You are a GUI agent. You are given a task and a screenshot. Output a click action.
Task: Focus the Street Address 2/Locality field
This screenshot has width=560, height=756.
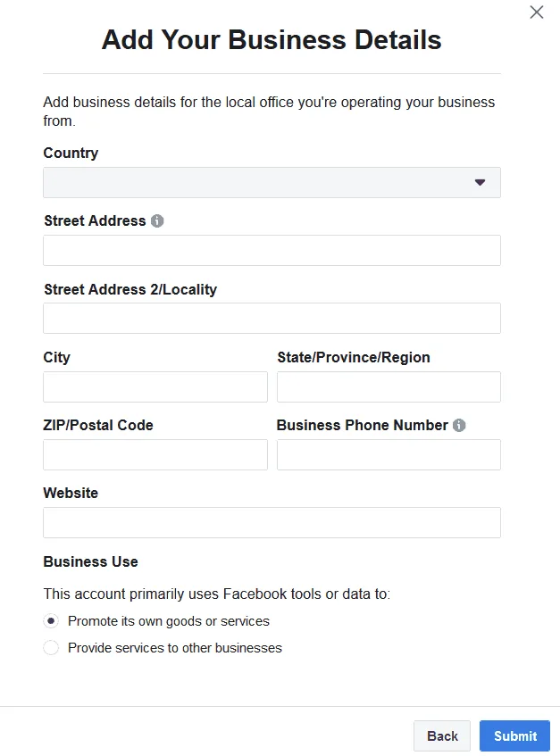tap(272, 318)
